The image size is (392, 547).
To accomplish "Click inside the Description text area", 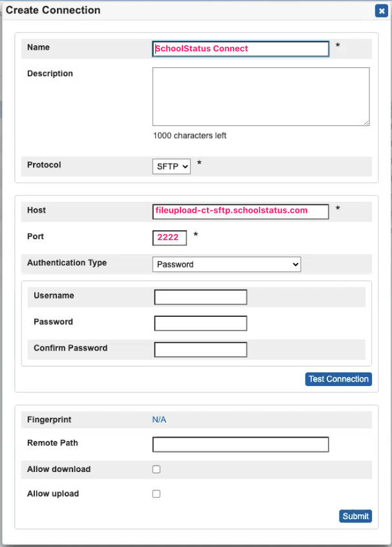I will 261,96.
